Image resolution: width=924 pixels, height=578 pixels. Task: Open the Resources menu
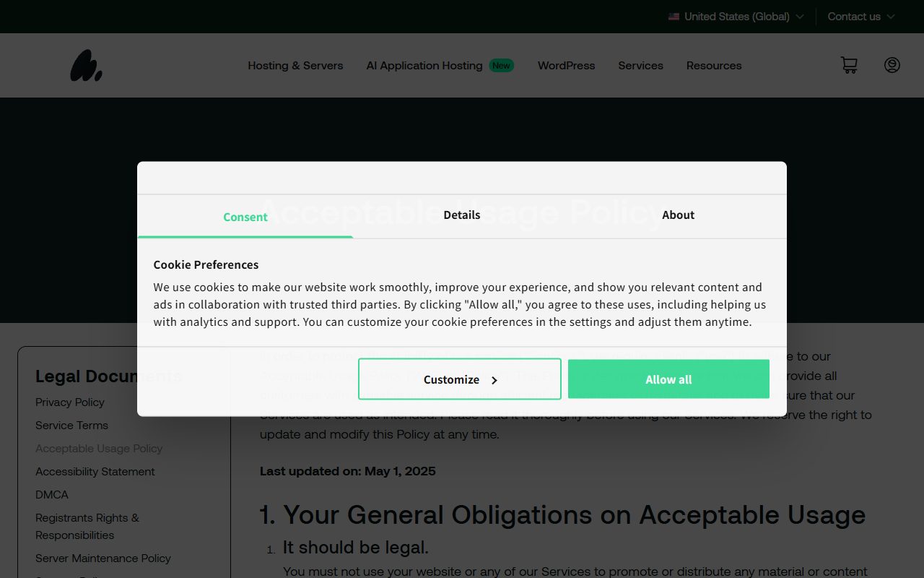(713, 66)
